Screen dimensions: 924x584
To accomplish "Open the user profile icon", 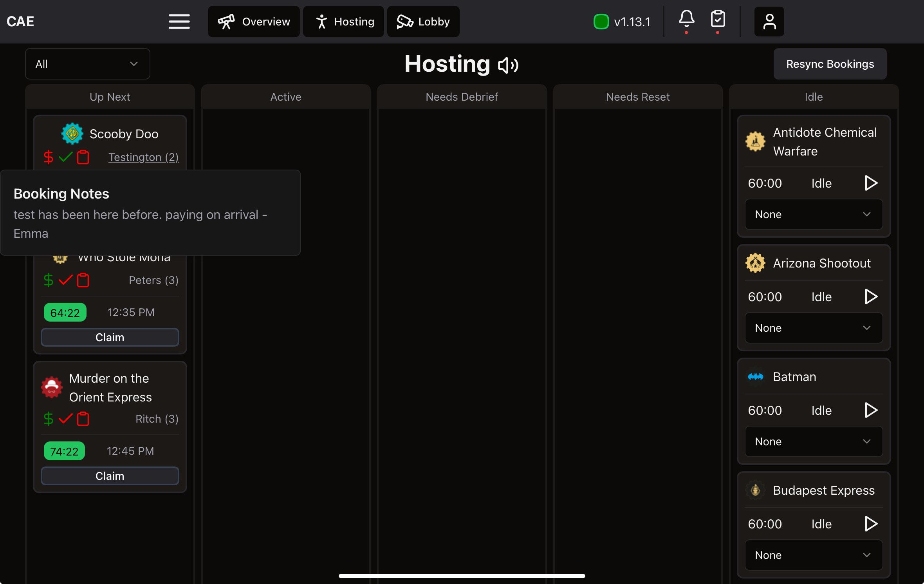I will coord(769,22).
